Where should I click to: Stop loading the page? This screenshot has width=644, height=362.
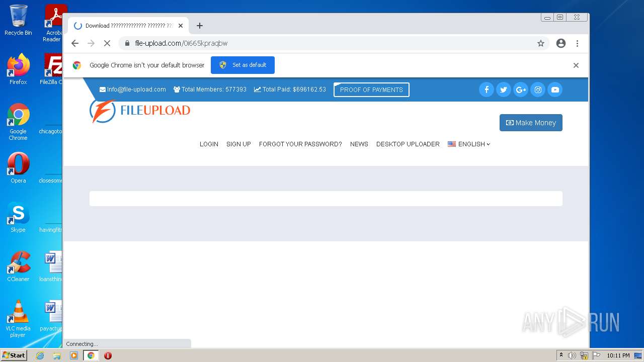click(x=107, y=43)
